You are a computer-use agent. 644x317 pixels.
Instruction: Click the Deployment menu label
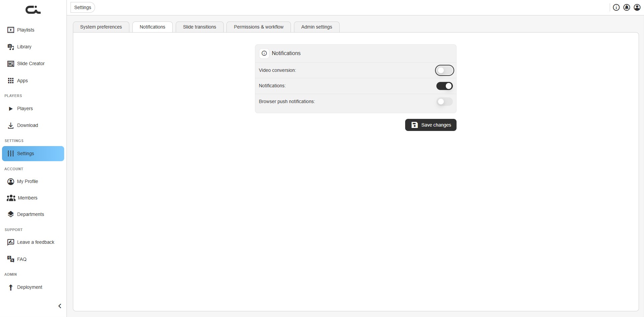(x=30, y=287)
